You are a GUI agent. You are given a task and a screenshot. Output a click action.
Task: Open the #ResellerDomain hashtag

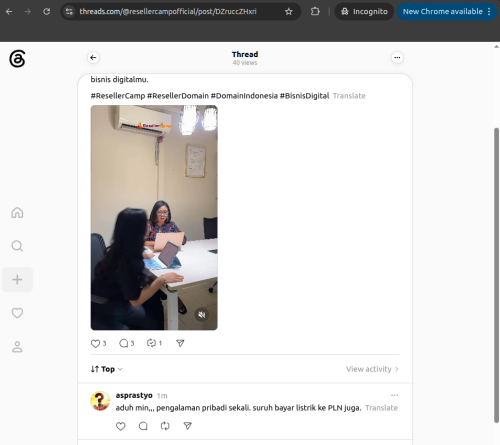coord(178,96)
